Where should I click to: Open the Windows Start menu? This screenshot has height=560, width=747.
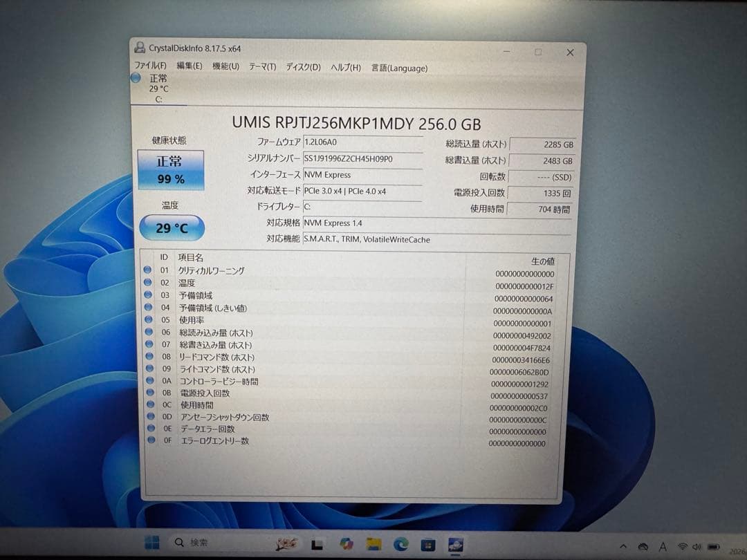click(152, 543)
